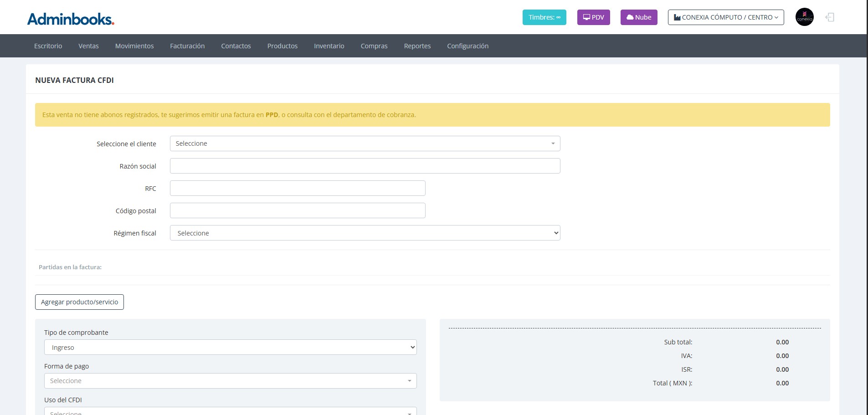Select the Configuración menu item
Screen dimensions: 868x415
tap(467, 46)
